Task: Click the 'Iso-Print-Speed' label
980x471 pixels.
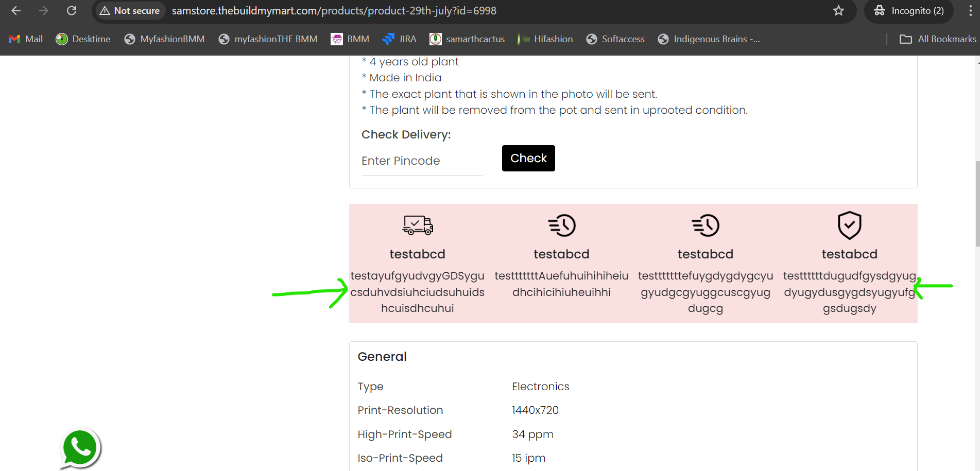Action: 400,458
